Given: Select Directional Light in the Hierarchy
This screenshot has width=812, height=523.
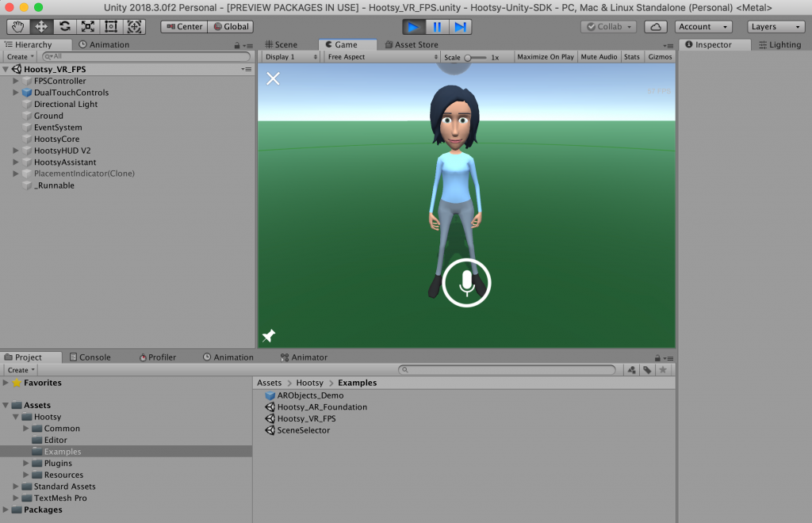Looking at the screenshot, I should 66,104.
